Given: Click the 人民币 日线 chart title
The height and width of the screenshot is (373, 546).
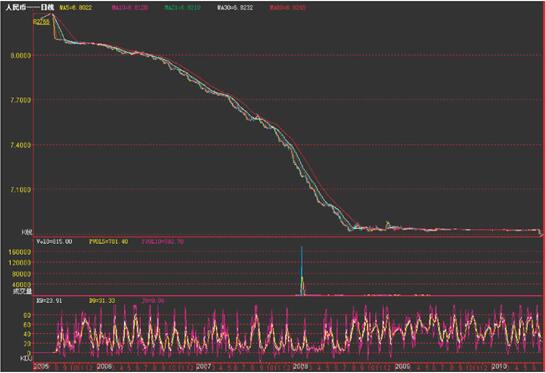Looking at the screenshot, I should [30, 7].
